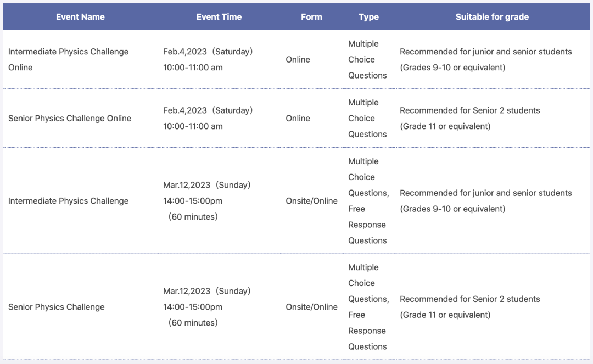Click Feb.4 event time in Senior Online row
This screenshot has width=593, height=364.
coord(208,118)
